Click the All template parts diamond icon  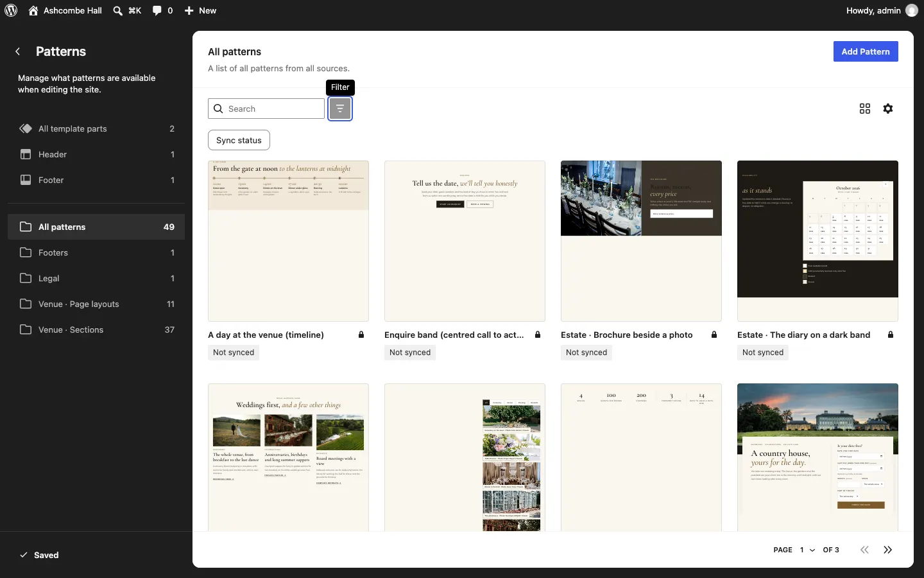click(x=26, y=128)
